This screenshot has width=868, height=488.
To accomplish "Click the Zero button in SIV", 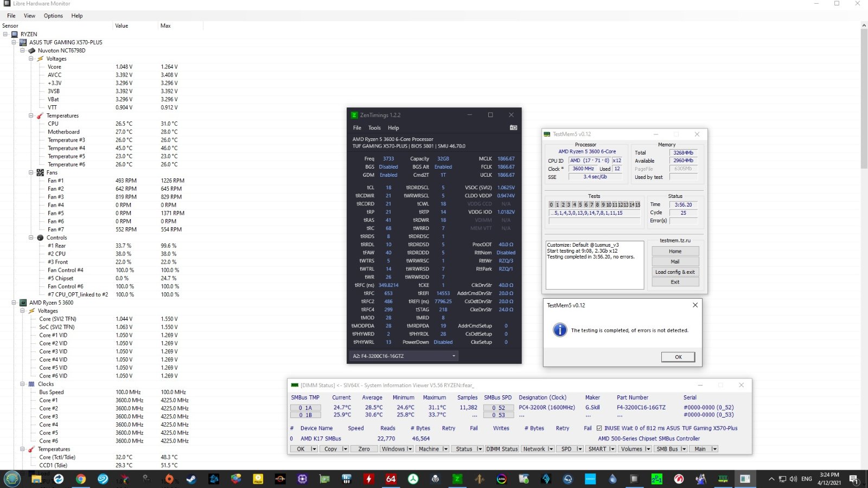I will tap(364, 449).
